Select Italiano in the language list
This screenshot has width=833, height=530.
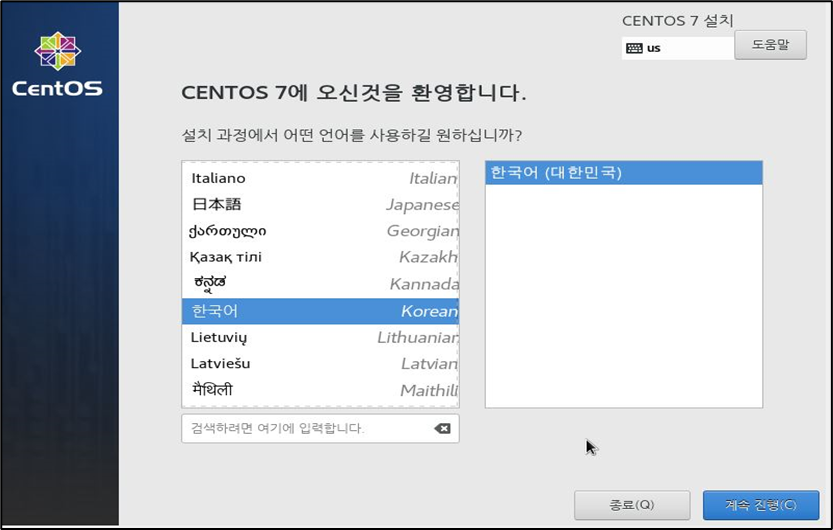320,178
